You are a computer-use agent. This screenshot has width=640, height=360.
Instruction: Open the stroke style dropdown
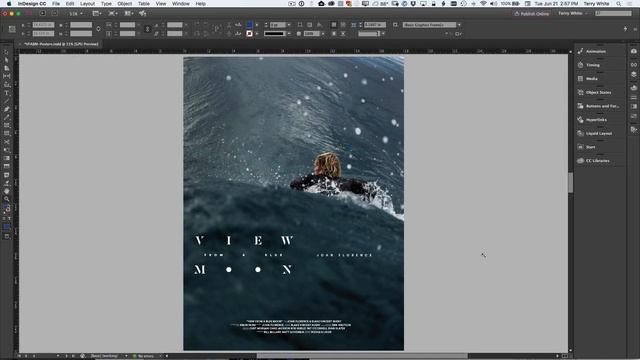tap(289, 33)
